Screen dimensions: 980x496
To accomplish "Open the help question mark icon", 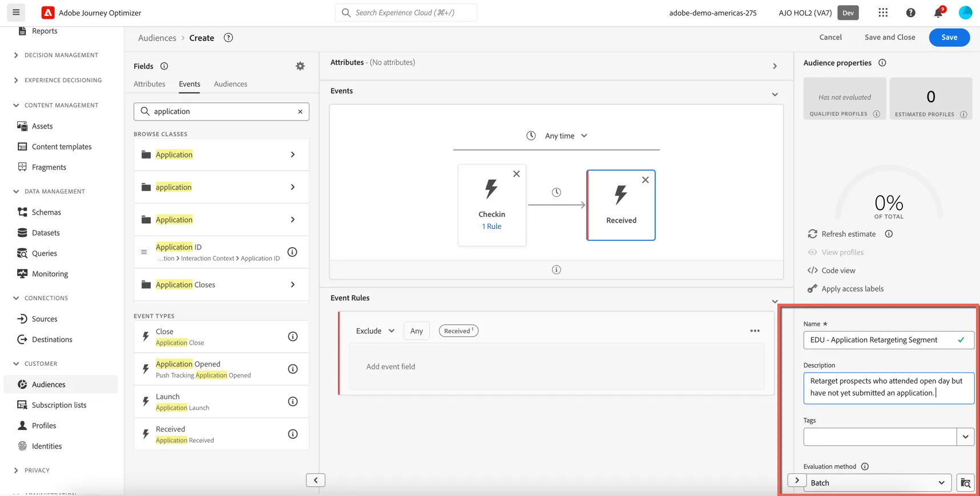I will [910, 13].
